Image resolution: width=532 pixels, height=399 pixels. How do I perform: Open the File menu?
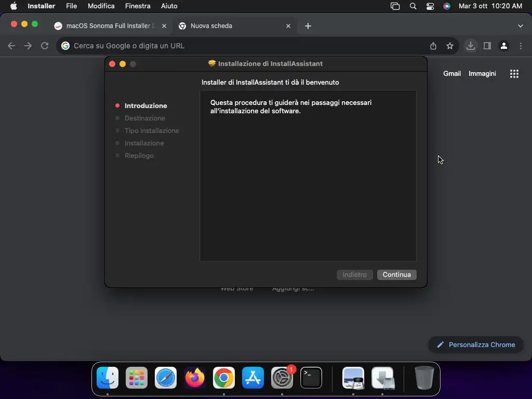click(x=71, y=6)
